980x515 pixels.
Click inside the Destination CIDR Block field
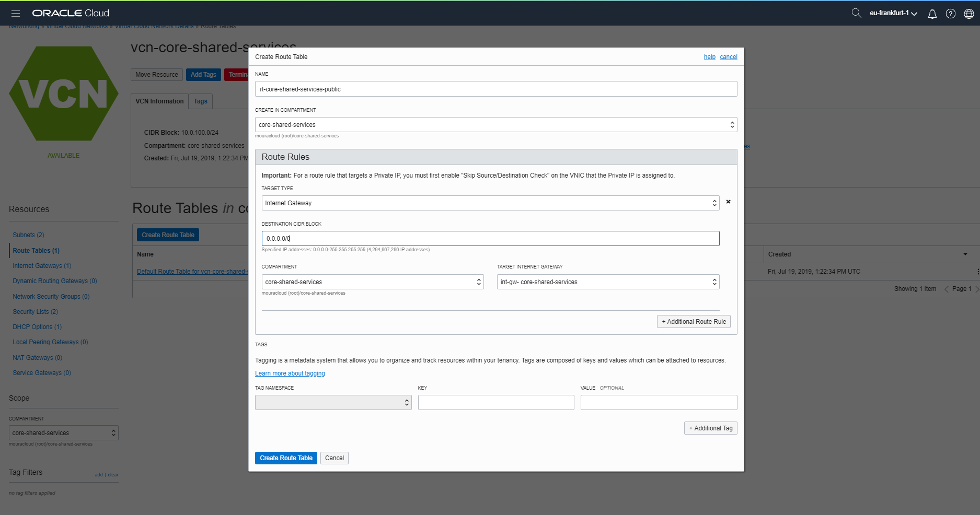490,238
